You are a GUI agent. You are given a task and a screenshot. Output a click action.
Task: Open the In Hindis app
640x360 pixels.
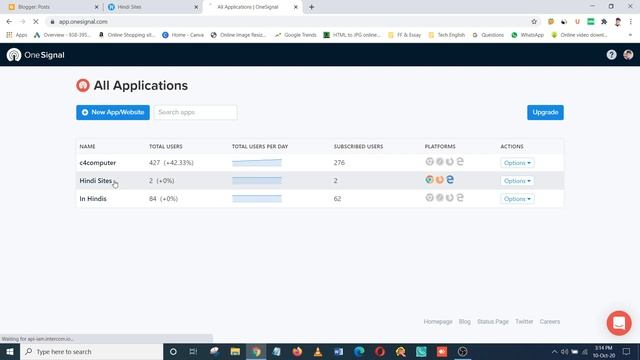tap(93, 199)
